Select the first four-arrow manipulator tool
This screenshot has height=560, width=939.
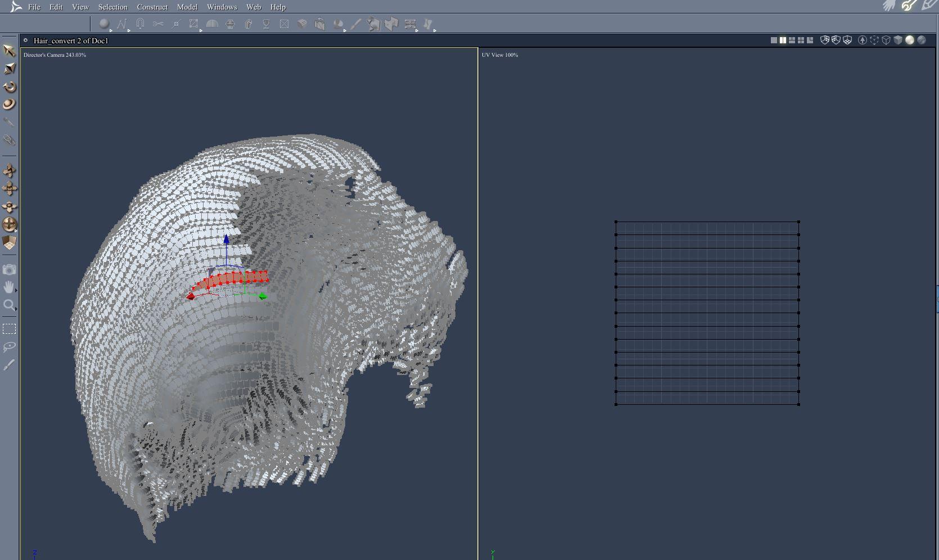click(x=9, y=170)
